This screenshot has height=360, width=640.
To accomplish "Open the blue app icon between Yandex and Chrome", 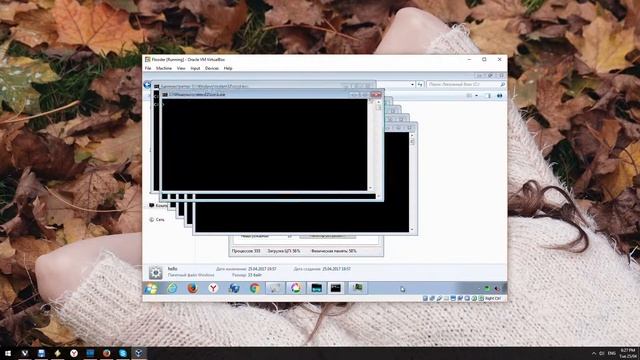I will (x=234, y=288).
